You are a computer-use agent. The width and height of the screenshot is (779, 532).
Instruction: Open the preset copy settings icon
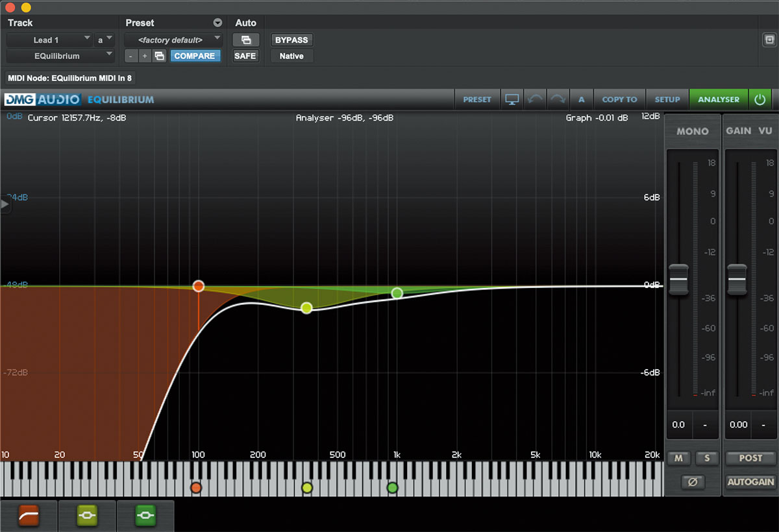160,56
